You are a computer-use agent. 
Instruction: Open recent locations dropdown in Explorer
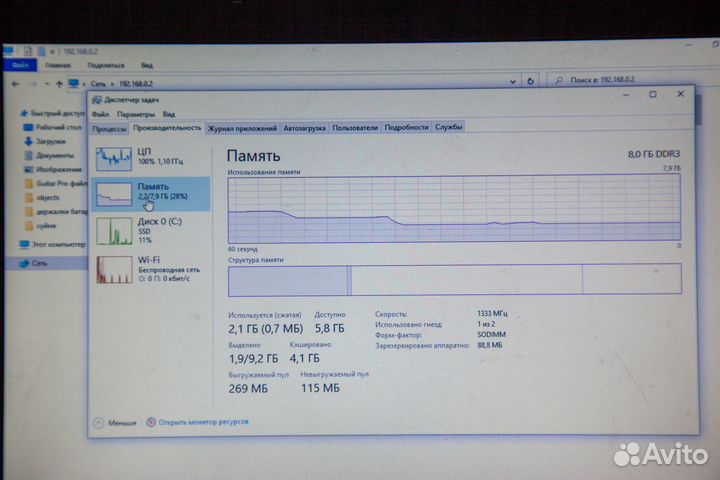click(47, 84)
